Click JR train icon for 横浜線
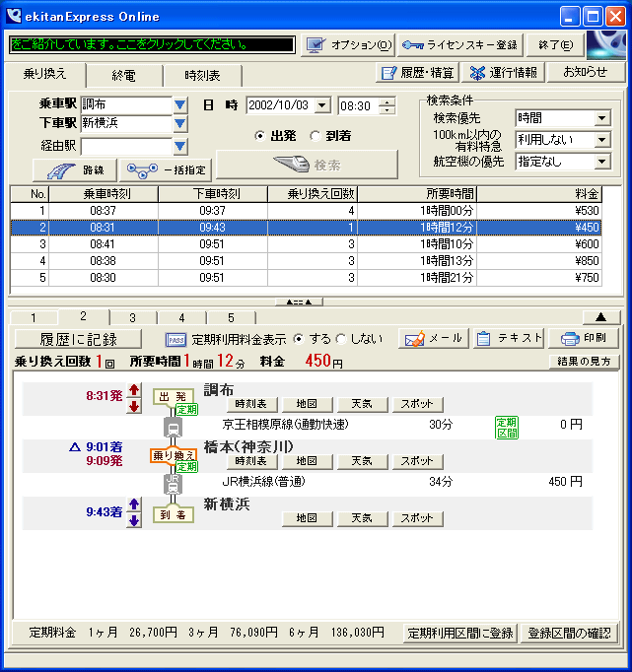632x672 pixels. click(174, 484)
